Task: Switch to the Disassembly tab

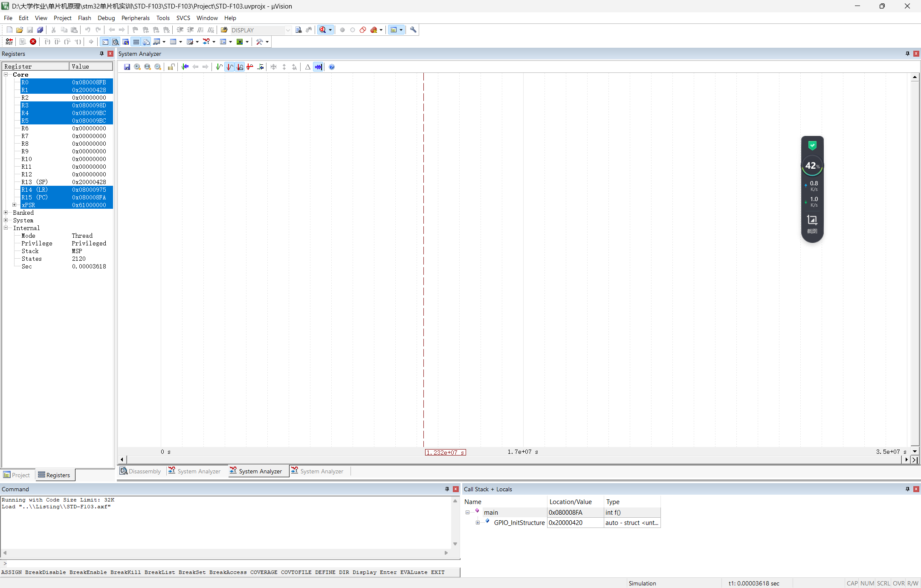Action: (140, 471)
